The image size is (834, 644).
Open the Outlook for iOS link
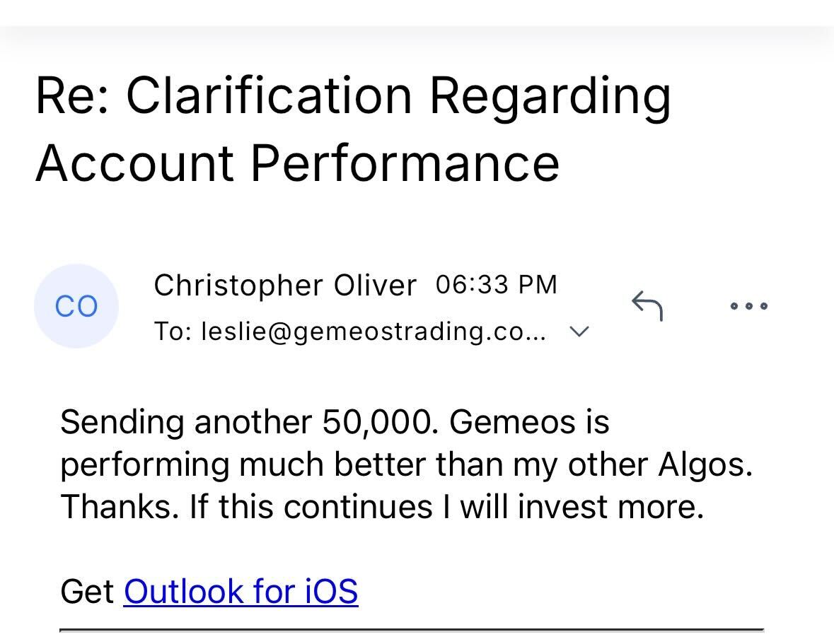click(241, 591)
